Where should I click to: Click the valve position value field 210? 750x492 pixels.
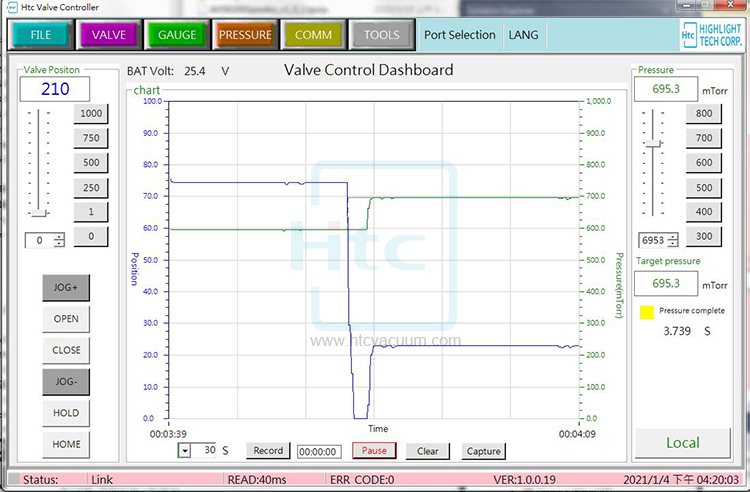pyautogui.click(x=55, y=89)
